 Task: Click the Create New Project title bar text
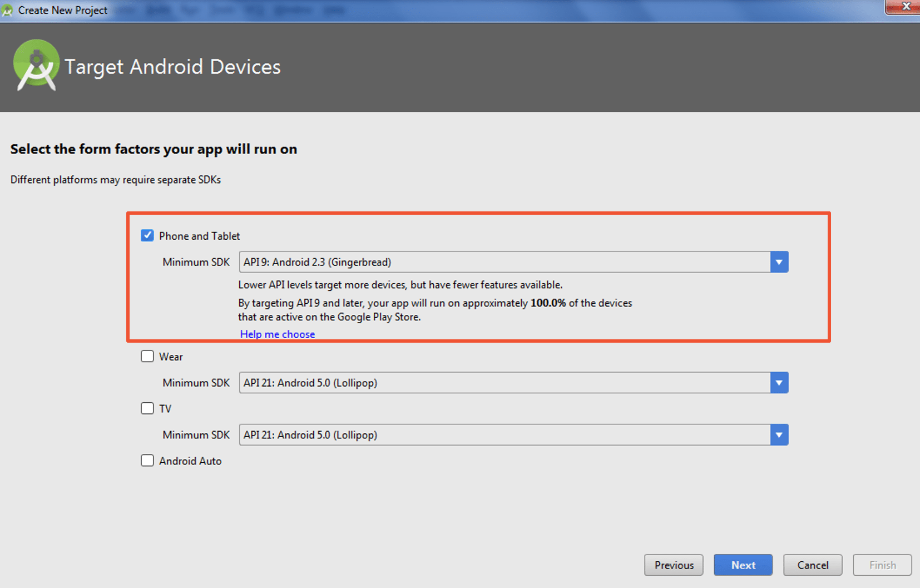[x=62, y=10]
